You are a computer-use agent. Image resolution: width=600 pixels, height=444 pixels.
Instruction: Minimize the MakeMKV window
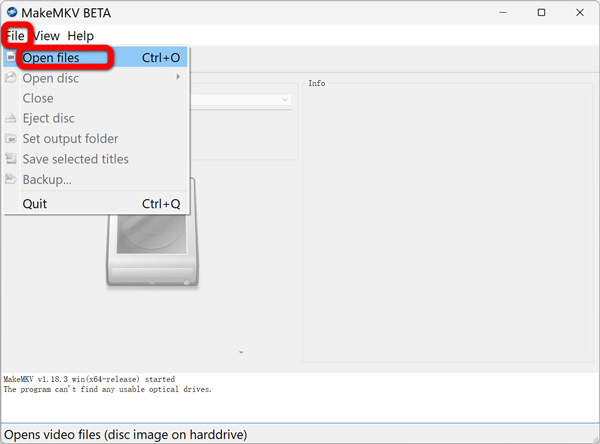pos(503,13)
